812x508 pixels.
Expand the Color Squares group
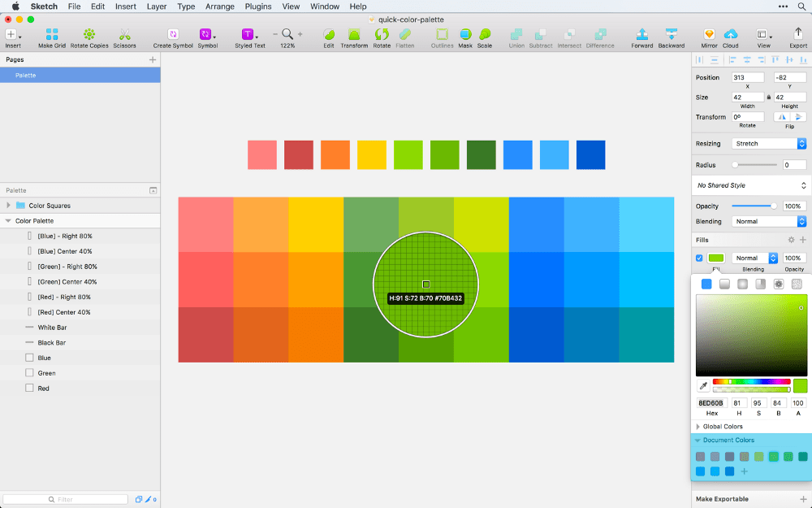click(x=8, y=206)
